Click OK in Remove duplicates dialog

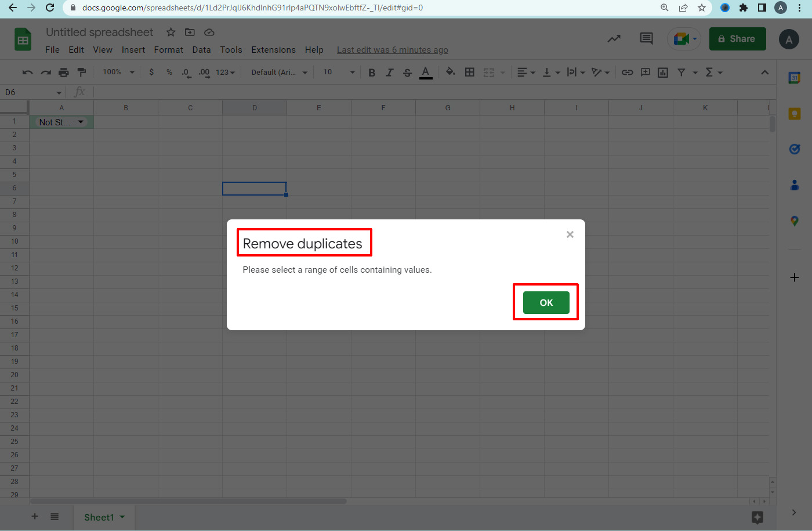click(x=546, y=302)
